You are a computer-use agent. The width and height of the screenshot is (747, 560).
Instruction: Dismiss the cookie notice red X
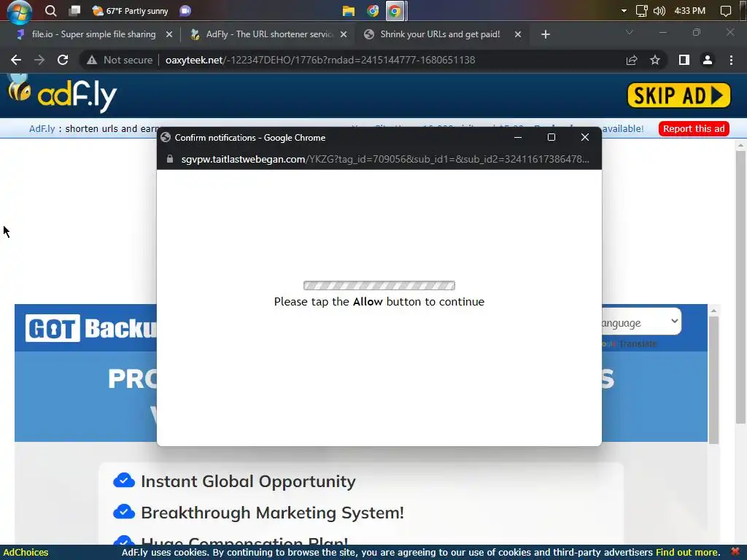[735, 551]
